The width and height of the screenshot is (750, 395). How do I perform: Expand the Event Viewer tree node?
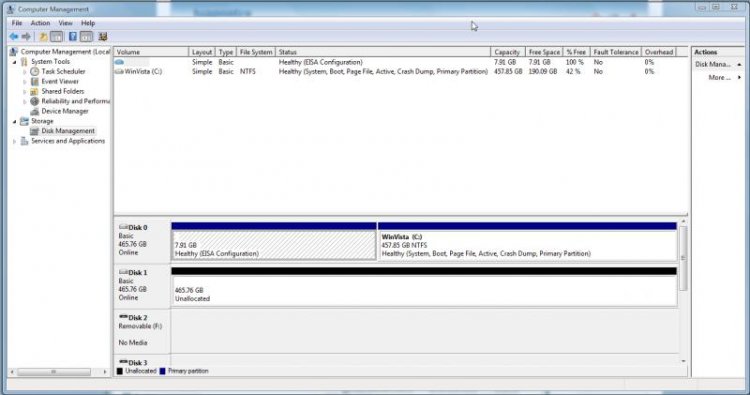25,82
